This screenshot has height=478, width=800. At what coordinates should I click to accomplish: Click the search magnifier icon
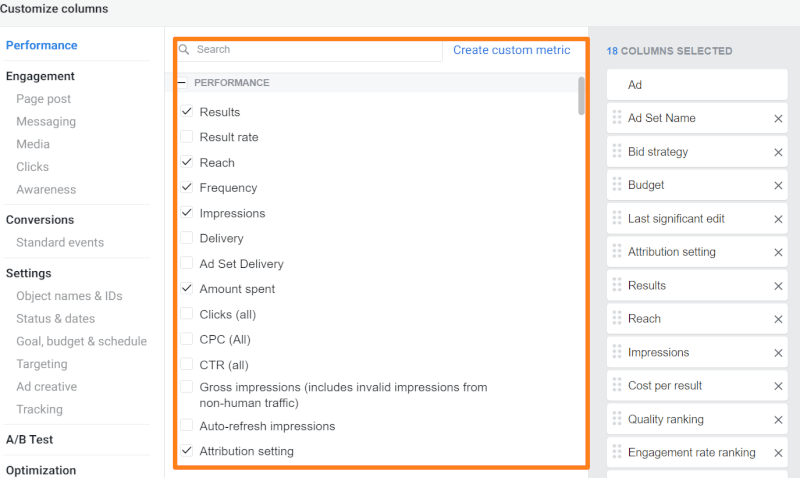184,49
